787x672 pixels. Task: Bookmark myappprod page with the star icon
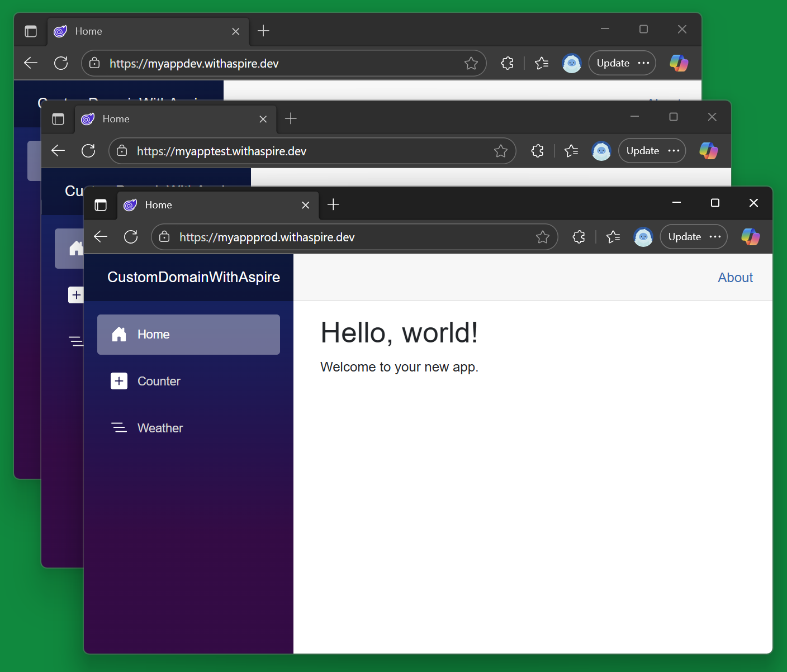click(542, 237)
